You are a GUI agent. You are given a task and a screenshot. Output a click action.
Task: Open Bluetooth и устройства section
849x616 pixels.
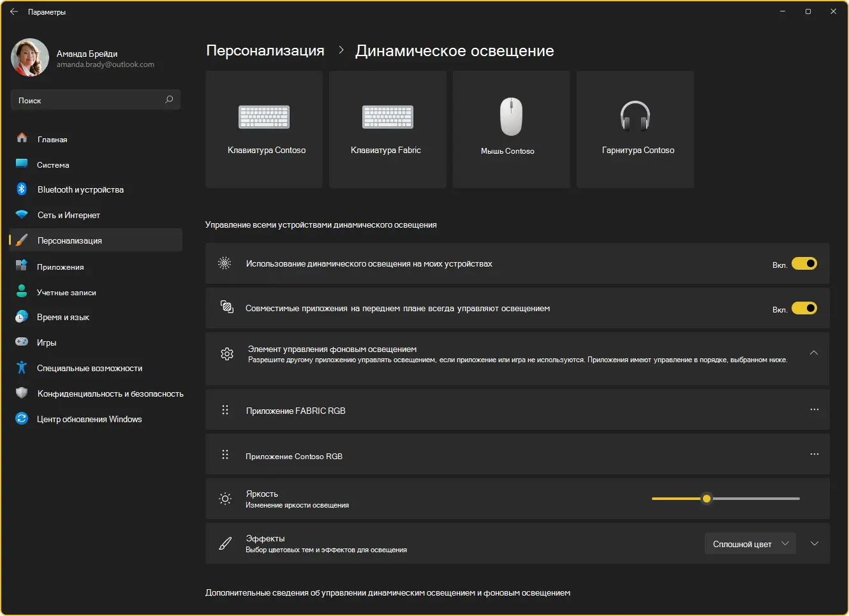coord(80,189)
